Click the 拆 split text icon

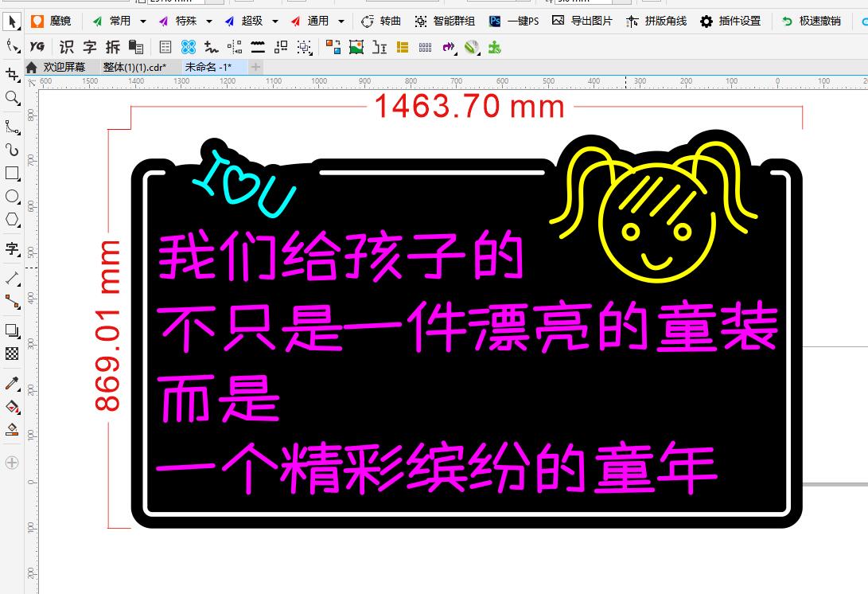click(x=113, y=47)
